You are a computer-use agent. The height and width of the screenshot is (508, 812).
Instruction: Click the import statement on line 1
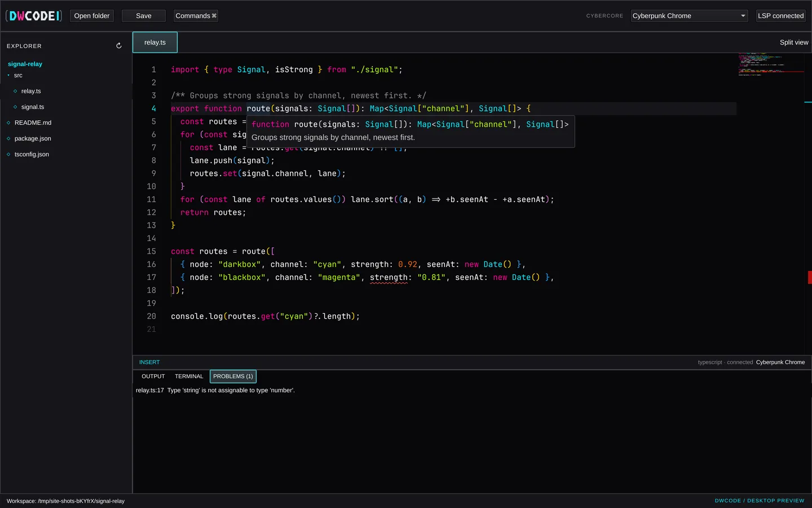[286, 69]
